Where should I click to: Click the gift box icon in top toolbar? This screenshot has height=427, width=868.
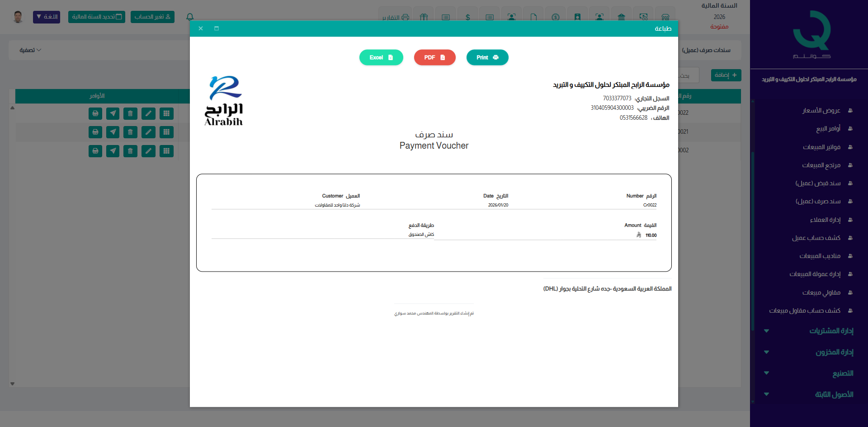coord(423,17)
